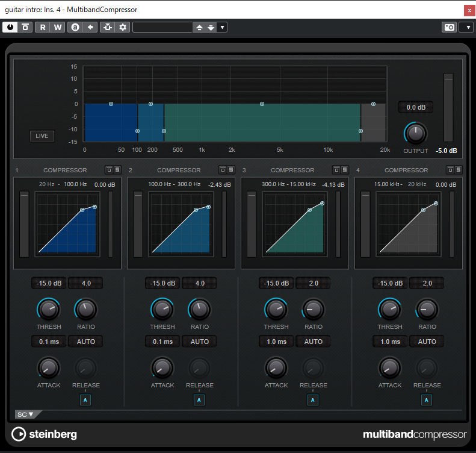This screenshot has width=476, height=453.
Task: Bypass compressor band 1
Action: [x=109, y=170]
